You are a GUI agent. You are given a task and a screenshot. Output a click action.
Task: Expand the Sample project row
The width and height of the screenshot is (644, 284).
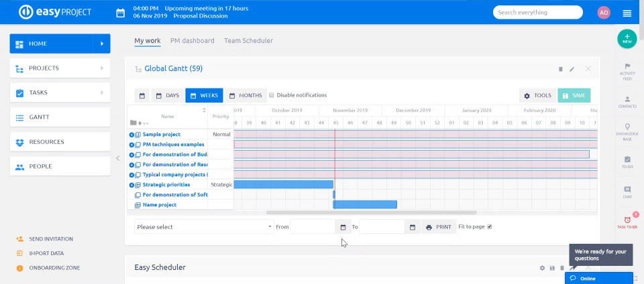(132, 135)
